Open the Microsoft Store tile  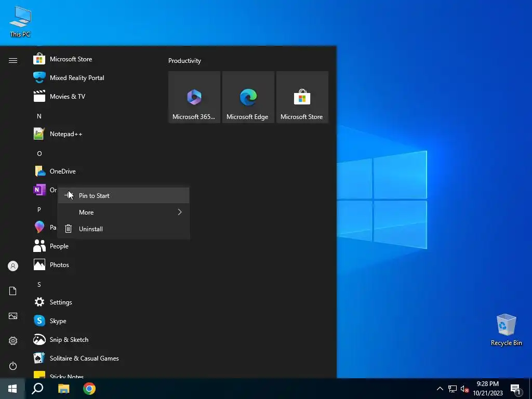(x=302, y=97)
